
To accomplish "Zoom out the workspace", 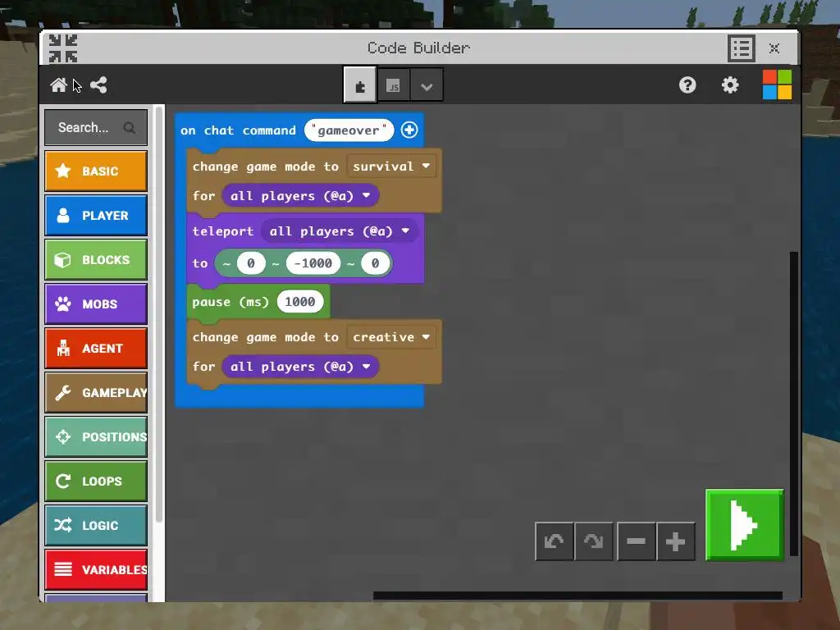I will 636,541.
